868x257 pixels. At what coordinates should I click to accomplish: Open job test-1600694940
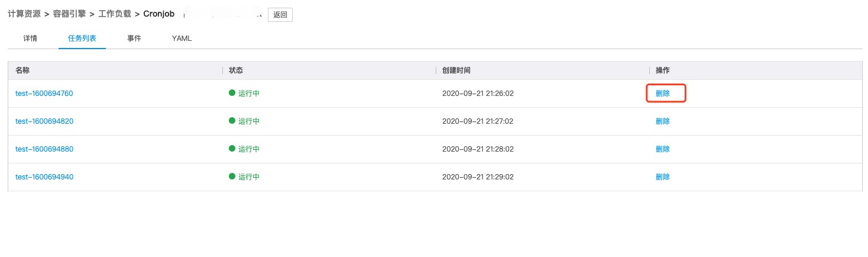(x=44, y=177)
